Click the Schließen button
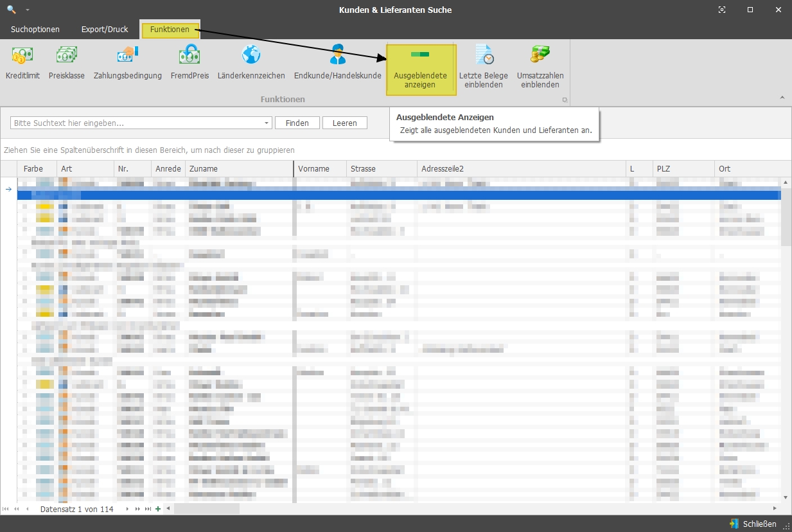 (753, 524)
